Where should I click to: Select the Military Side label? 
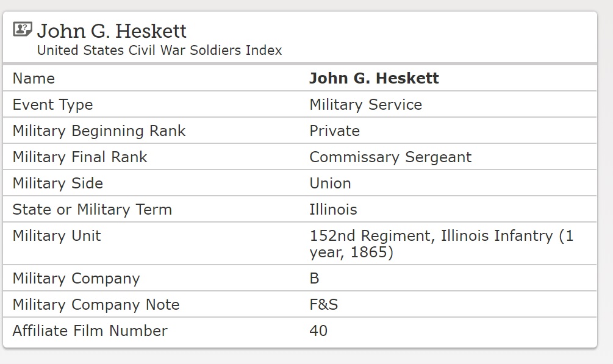pos(57,184)
